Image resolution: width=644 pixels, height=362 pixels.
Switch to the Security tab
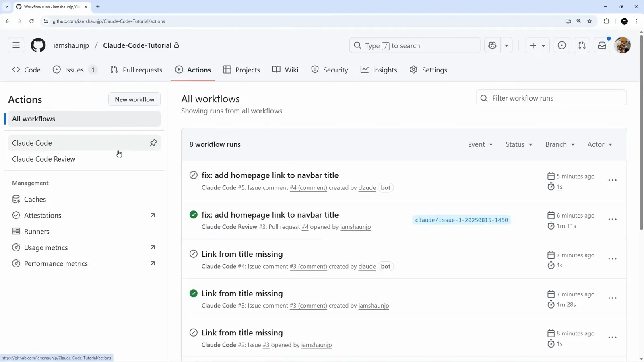tap(329, 70)
